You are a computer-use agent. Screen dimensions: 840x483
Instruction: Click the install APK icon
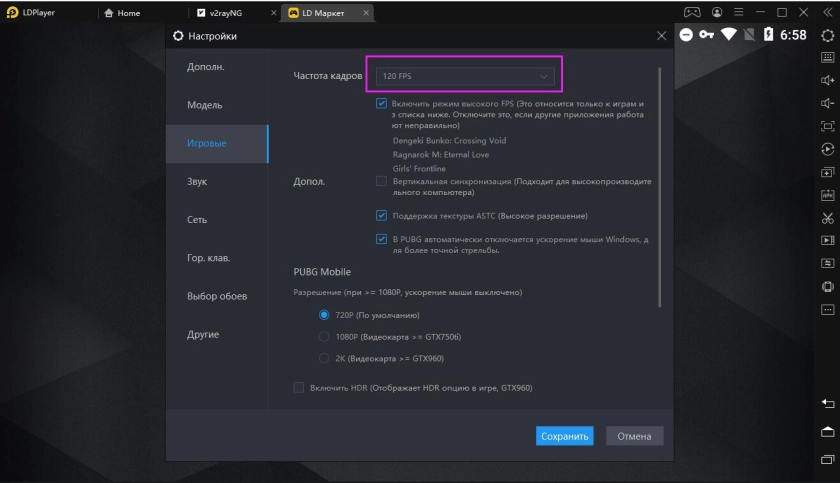828,195
